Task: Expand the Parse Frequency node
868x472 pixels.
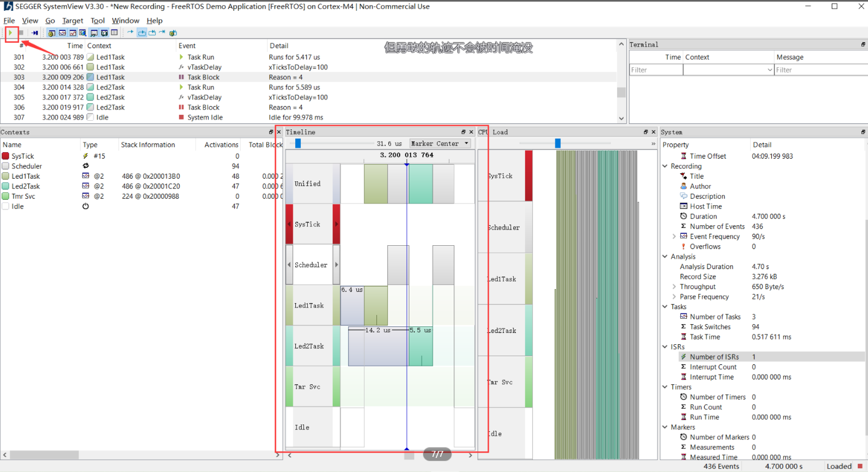Action: 674,297
